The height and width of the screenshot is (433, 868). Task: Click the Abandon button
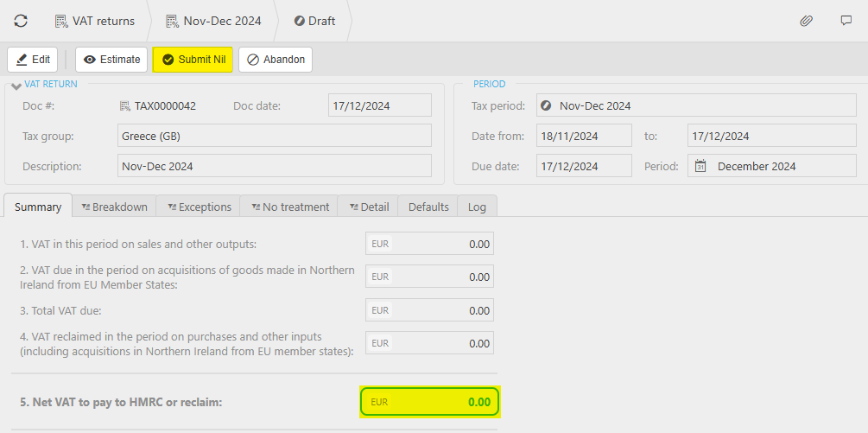[276, 60]
